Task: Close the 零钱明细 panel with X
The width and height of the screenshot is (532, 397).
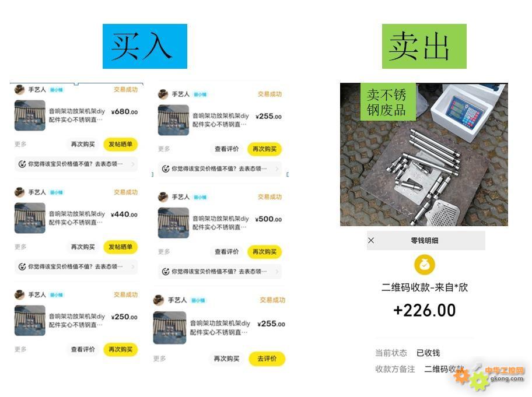Action: [371, 240]
